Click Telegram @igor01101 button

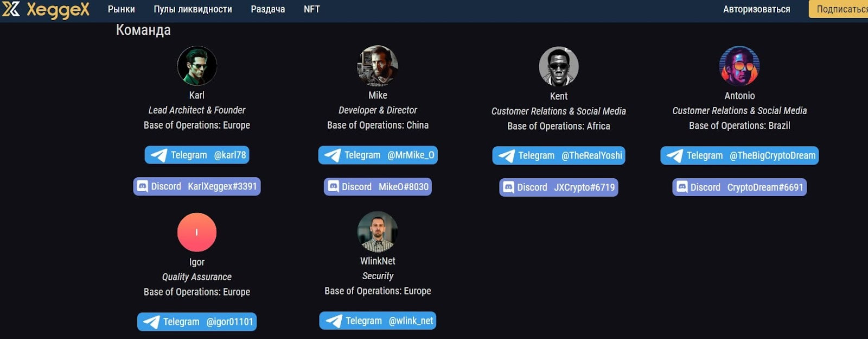click(x=197, y=322)
